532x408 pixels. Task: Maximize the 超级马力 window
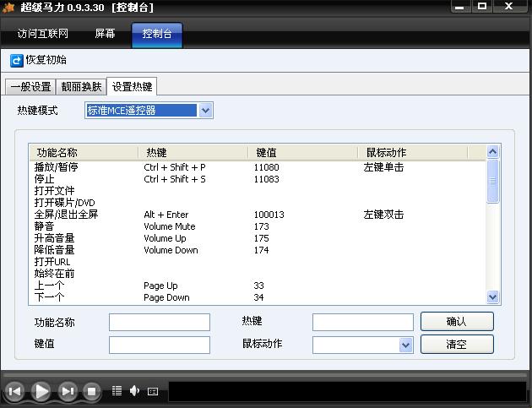coord(482,7)
